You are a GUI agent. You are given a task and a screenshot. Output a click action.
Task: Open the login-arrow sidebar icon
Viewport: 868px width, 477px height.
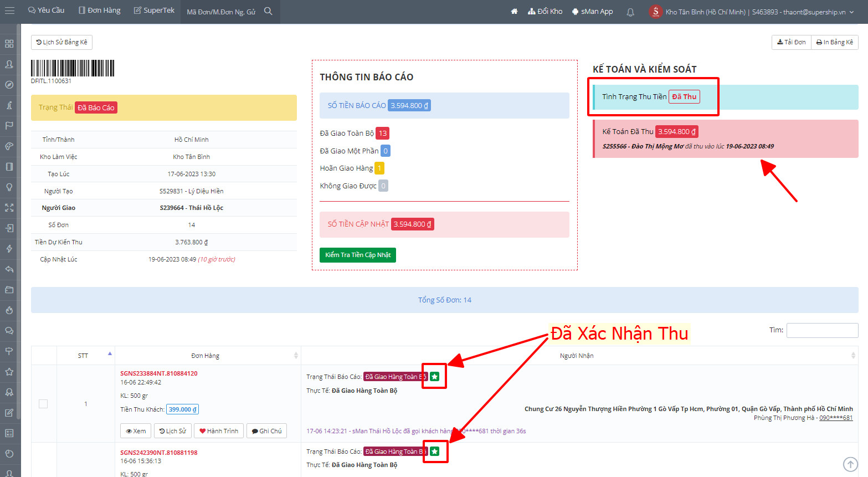pyautogui.click(x=9, y=228)
